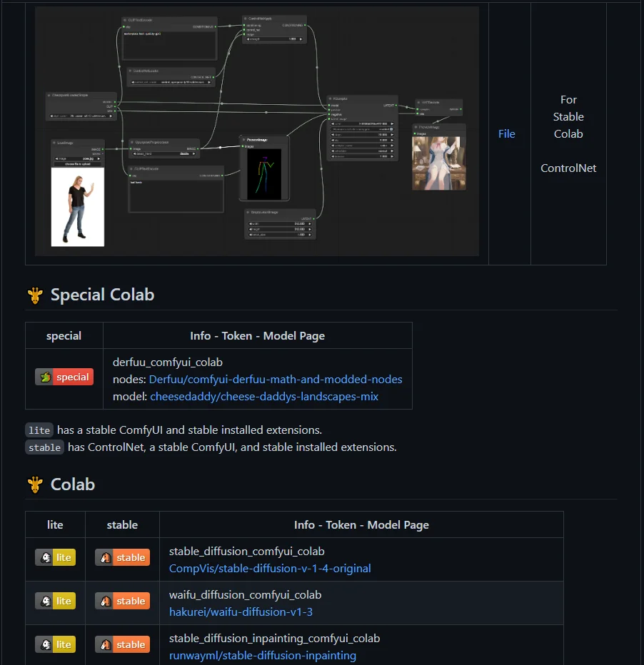
Task: Open Derfuu/comfyui-derfuu-math-and-modded-nodes link
Action: (x=276, y=379)
